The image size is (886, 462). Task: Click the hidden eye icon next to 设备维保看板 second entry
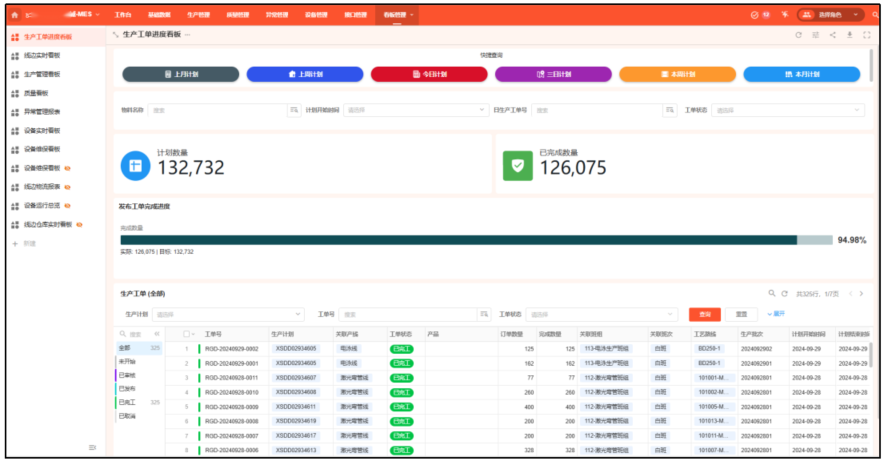coord(67,168)
